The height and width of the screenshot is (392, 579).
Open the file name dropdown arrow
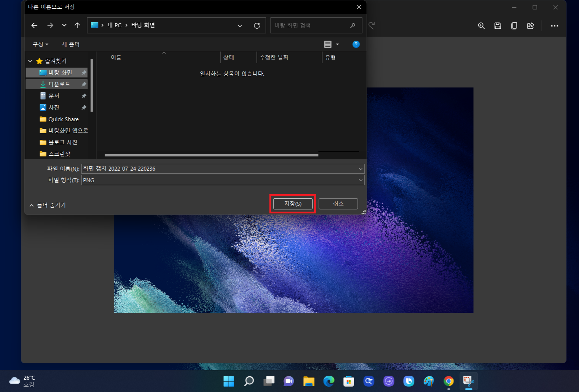point(360,169)
